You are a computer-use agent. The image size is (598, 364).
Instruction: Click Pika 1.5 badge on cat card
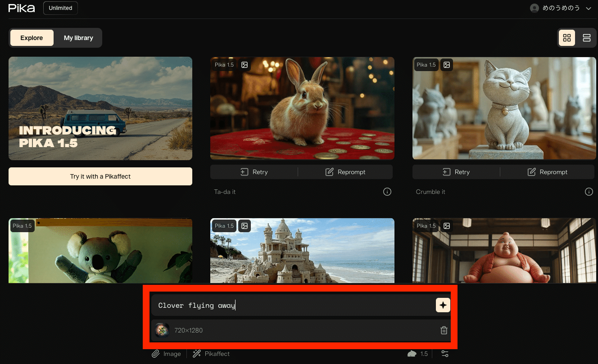(x=426, y=65)
